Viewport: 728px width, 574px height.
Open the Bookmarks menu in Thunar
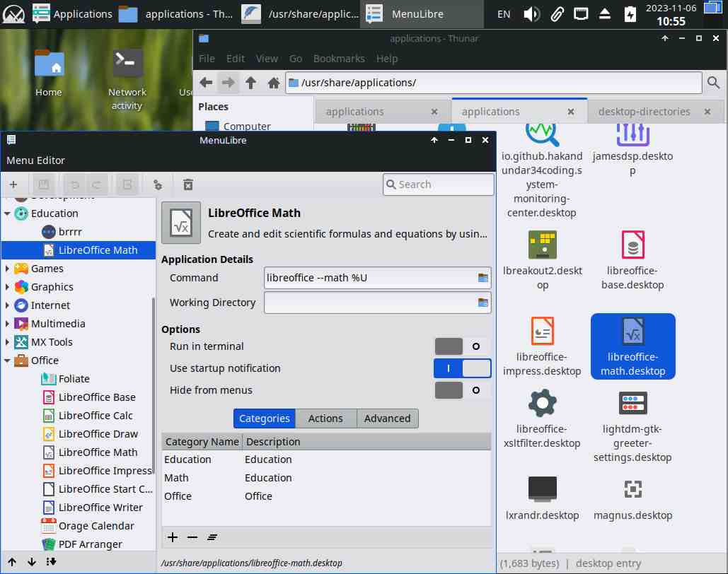click(339, 59)
